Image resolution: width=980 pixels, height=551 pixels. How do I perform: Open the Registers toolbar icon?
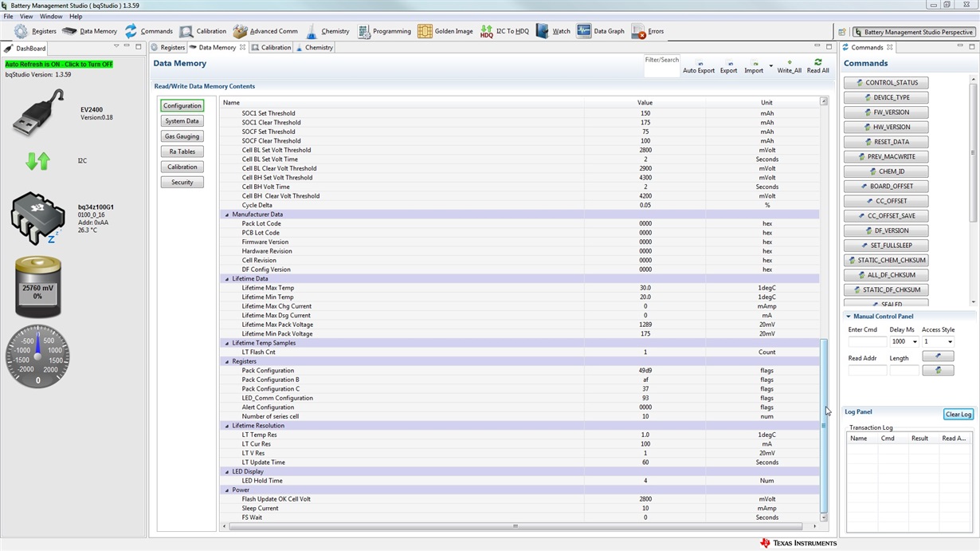pyautogui.click(x=35, y=31)
